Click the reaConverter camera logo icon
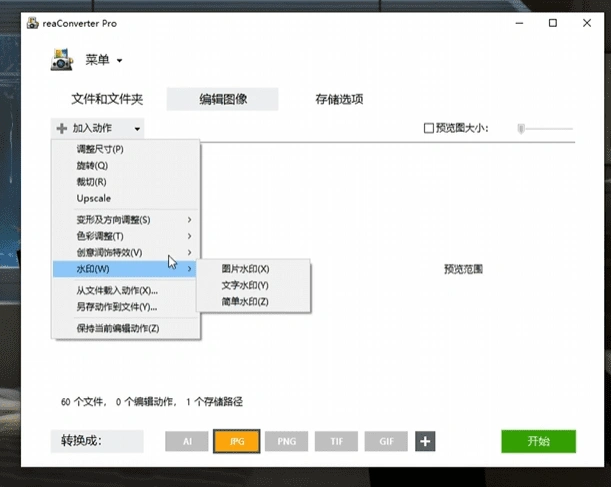 [x=63, y=61]
